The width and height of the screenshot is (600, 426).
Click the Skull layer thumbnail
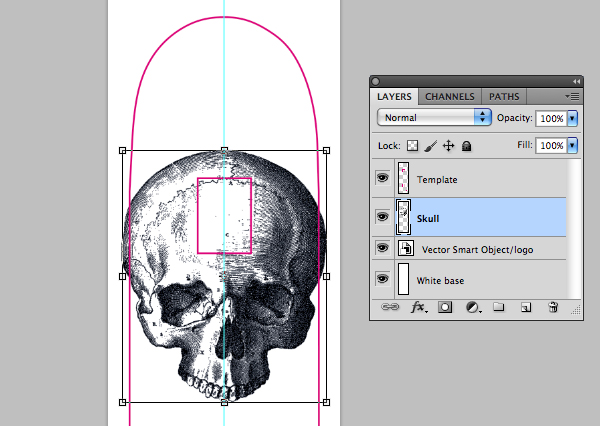point(403,217)
